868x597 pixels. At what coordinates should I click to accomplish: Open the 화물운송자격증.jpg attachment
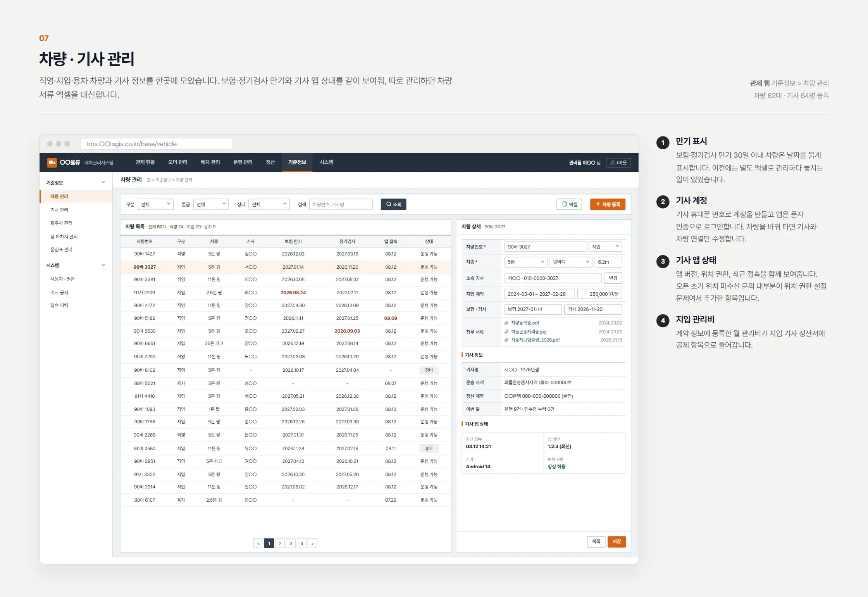pyautogui.click(x=529, y=331)
